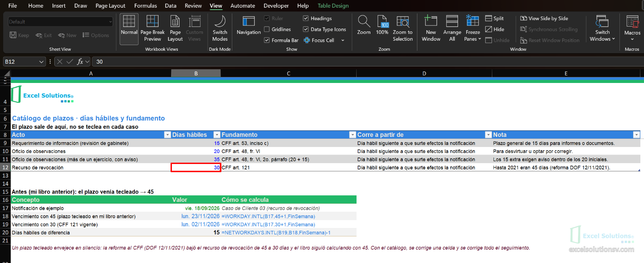Open the Table Design tab
This screenshot has width=644, height=263.
[333, 6]
